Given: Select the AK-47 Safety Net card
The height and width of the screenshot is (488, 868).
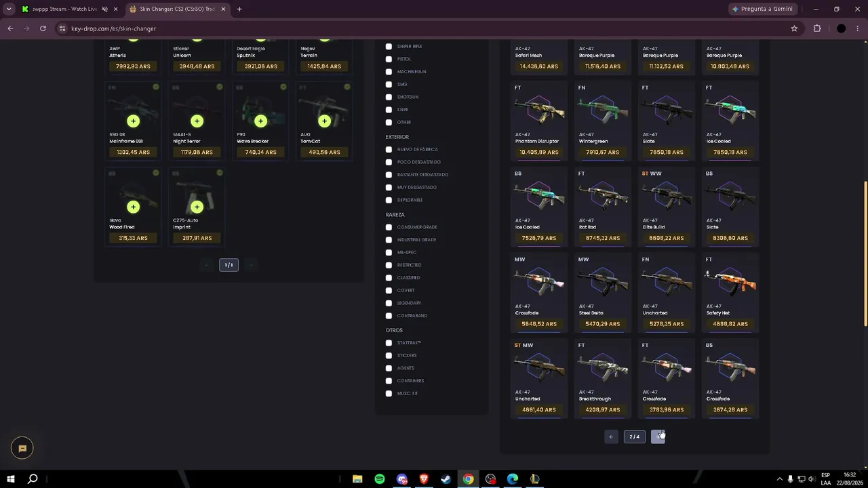Looking at the screenshot, I should point(730,293).
